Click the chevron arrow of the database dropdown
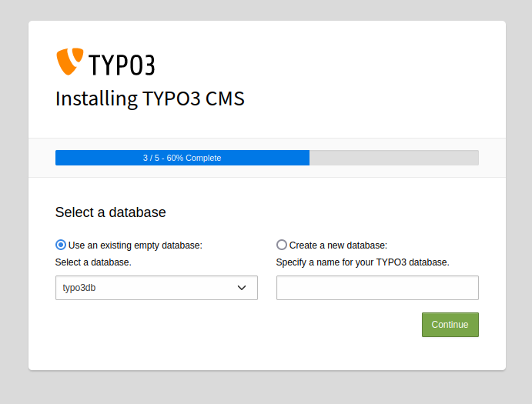 242,288
